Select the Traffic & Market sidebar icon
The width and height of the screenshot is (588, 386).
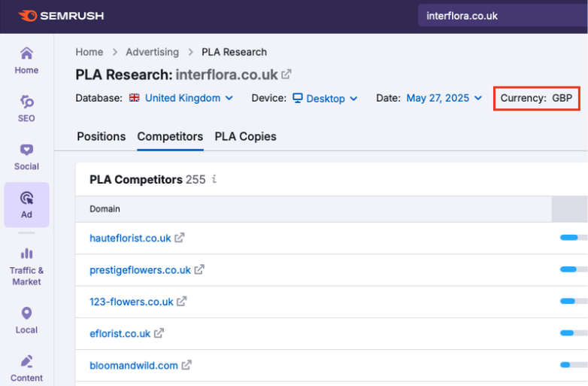26,266
